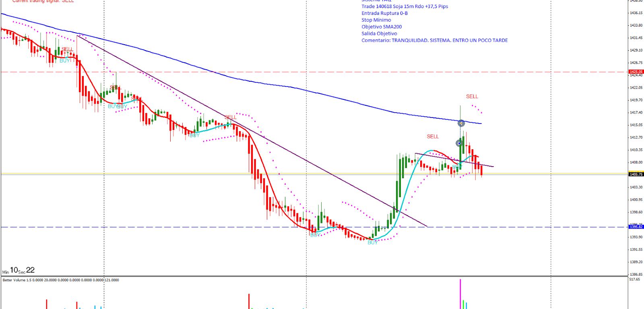
Task: Click the 'Trade 140618 Soja 15m' text label
Action: tap(405, 6)
